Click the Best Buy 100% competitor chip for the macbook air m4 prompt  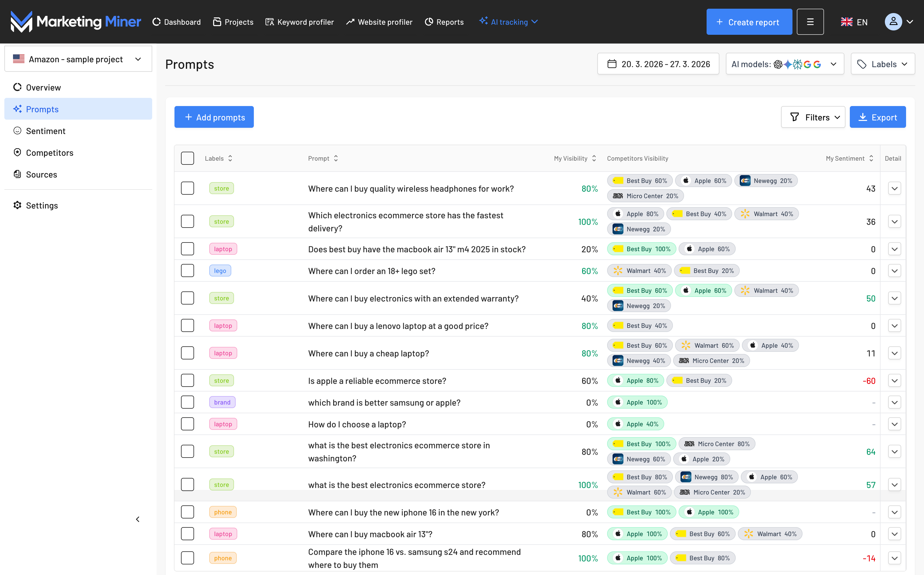(x=642, y=249)
